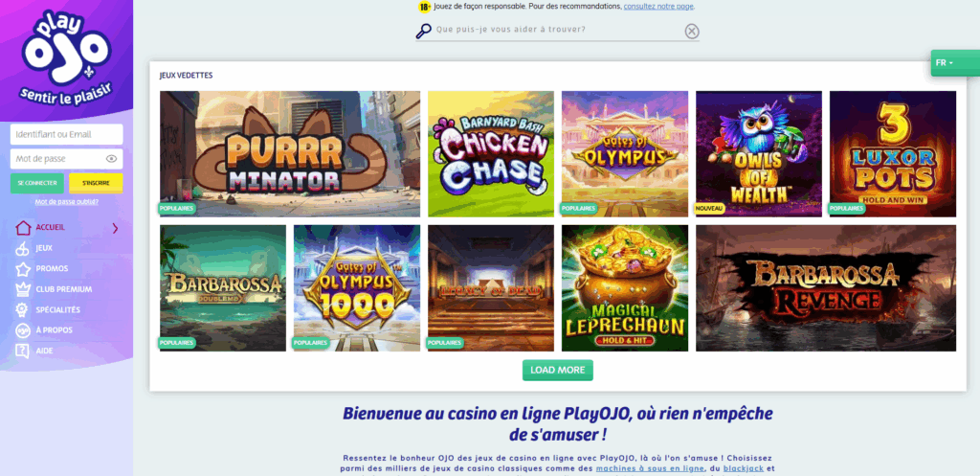This screenshot has width=980, height=476.
Task: Clear search with the X icon
Action: click(x=691, y=32)
